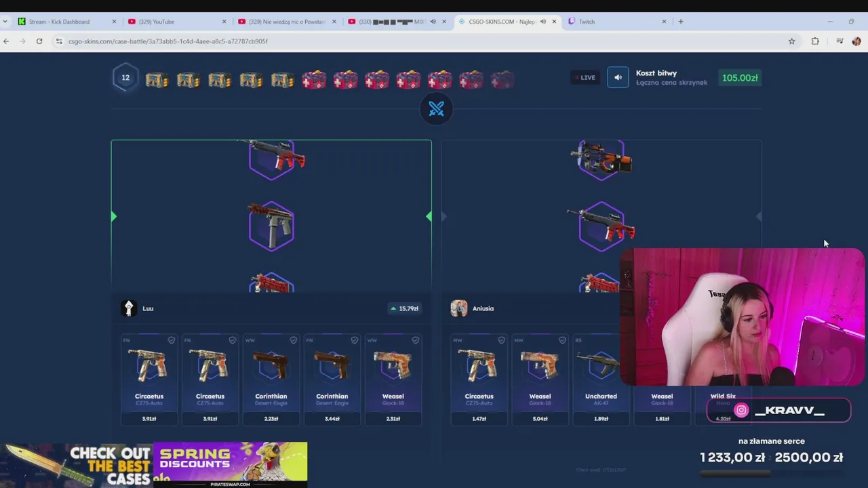Screen dimensions: 868x488
Task: Click the 105.00zł battle cost value
Action: [x=740, y=78]
